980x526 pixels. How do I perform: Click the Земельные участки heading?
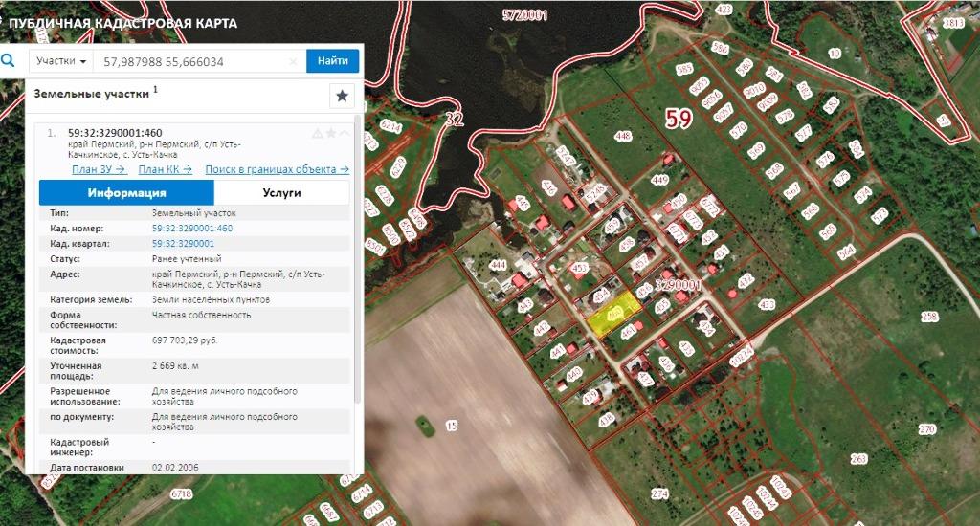91,94
